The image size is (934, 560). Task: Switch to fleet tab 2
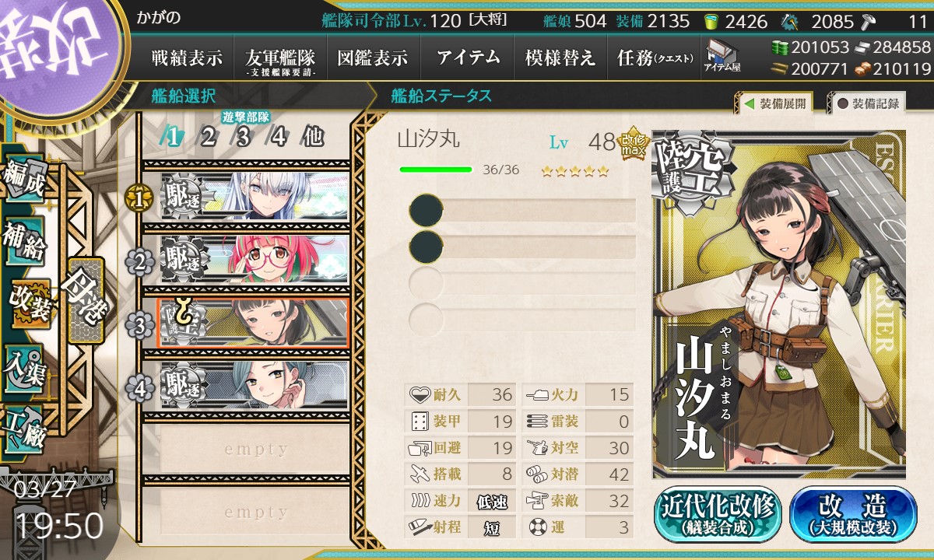[x=208, y=137]
